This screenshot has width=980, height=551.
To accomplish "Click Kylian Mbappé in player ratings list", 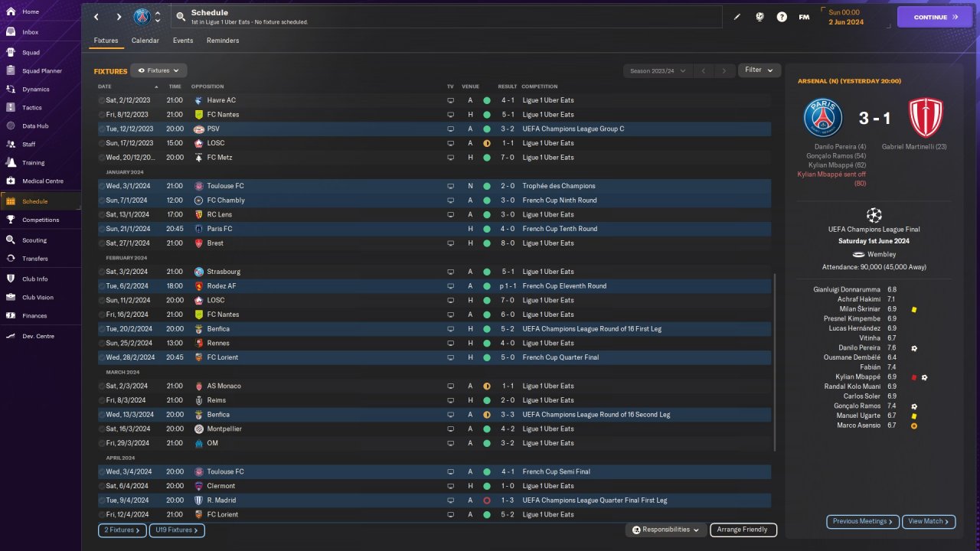I will pos(857,377).
